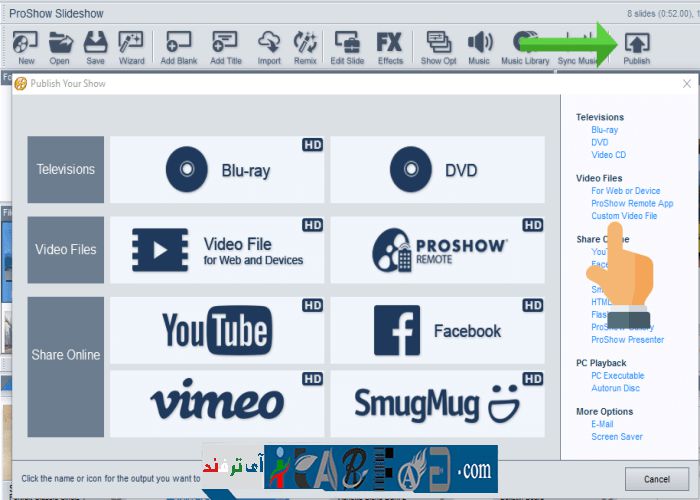Open a show with the Open icon

pos(60,46)
